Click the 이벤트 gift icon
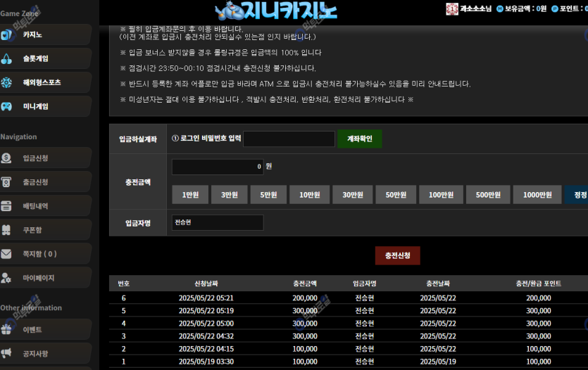 coord(7,329)
